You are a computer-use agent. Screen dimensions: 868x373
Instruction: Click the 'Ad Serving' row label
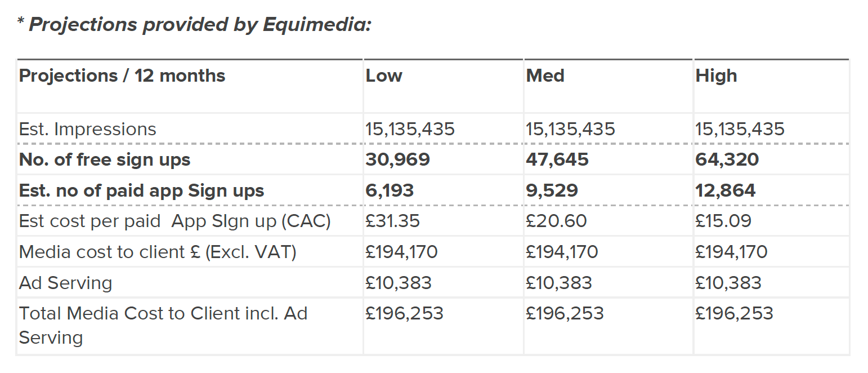click(x=66, y=283)
